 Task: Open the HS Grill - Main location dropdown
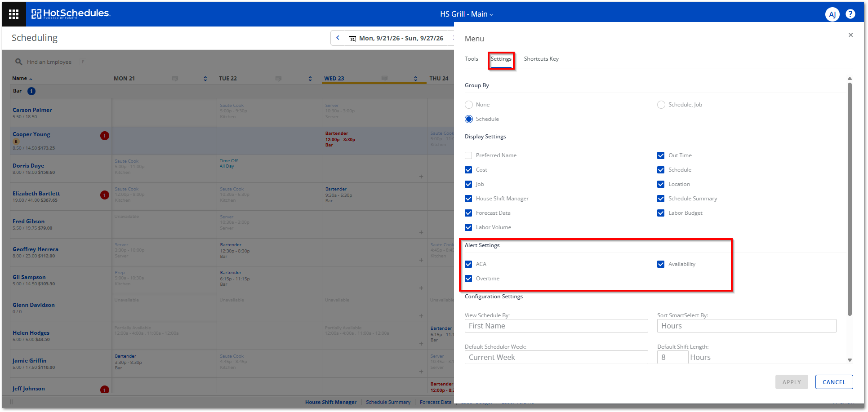tap(466, 14)
